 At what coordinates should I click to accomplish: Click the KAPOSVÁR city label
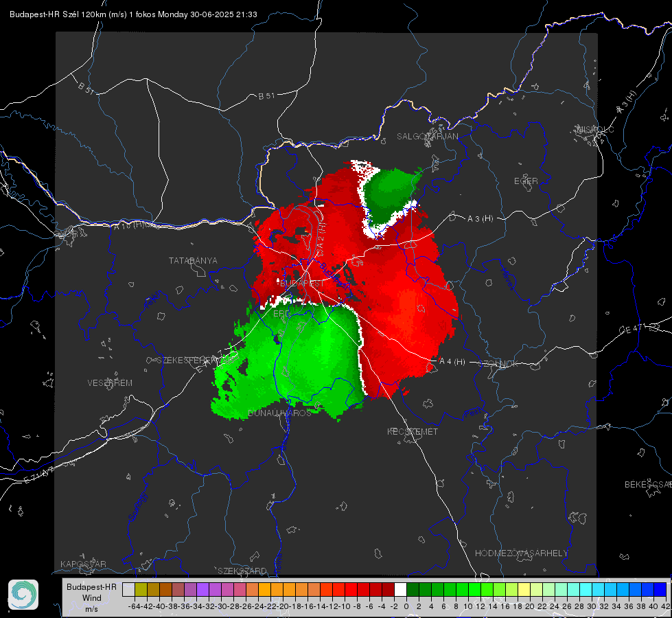tap(83, 564)
